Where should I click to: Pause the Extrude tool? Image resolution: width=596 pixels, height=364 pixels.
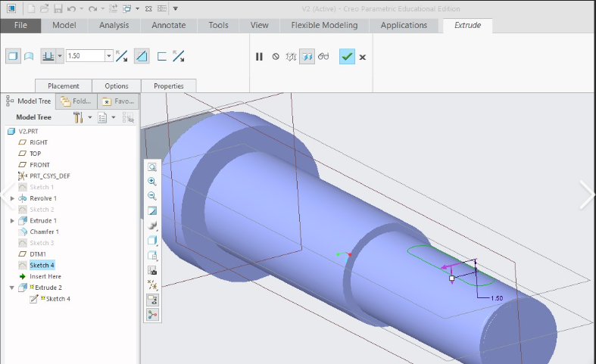point(259,57)
